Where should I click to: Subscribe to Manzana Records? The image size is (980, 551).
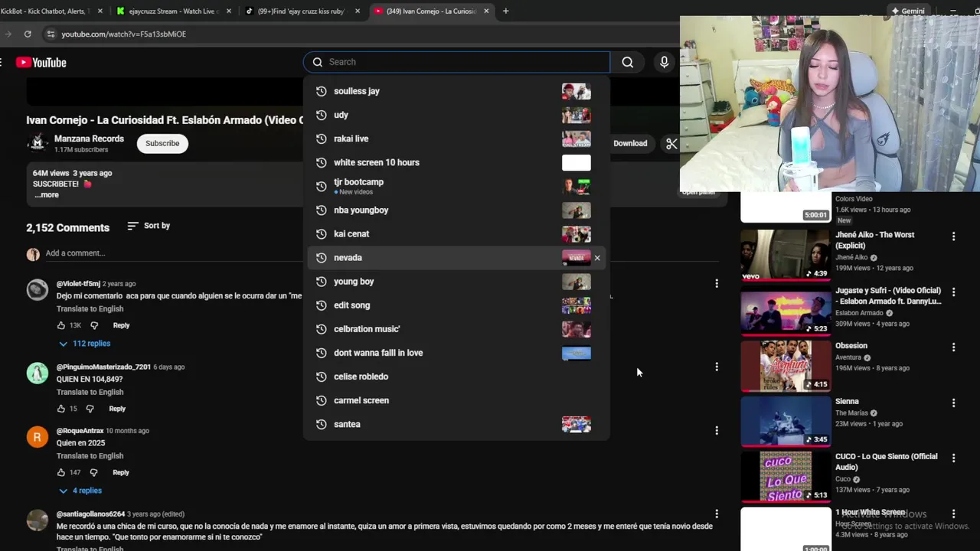coord(162,143)
